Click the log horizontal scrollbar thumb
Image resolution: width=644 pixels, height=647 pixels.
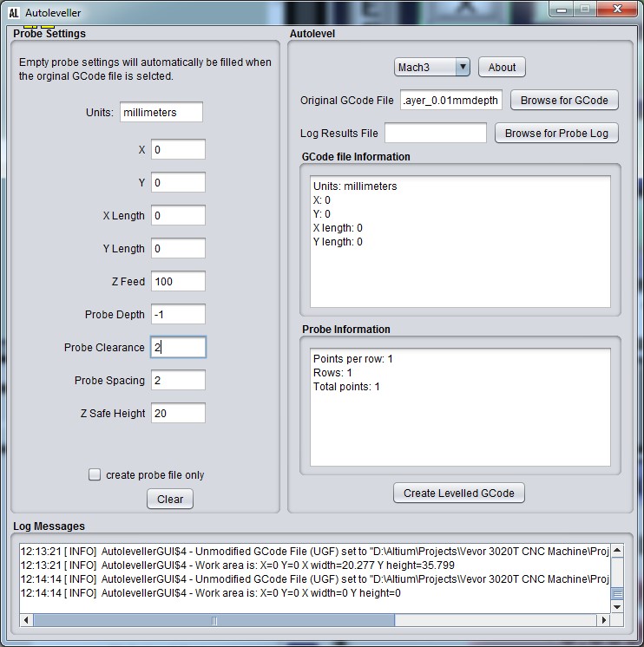pyautogui.click(x=214, y=620)
